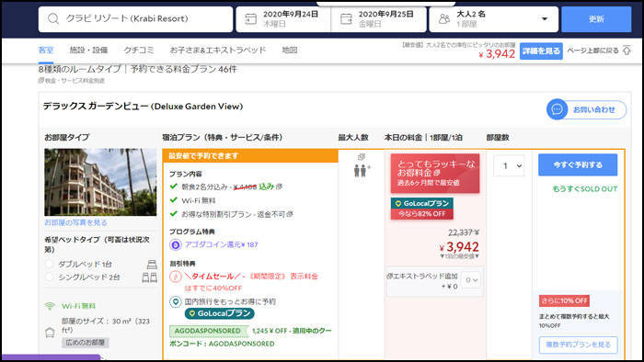Click the Agoda coin icon
Viewport: 644px width, 362px height.
176,244
